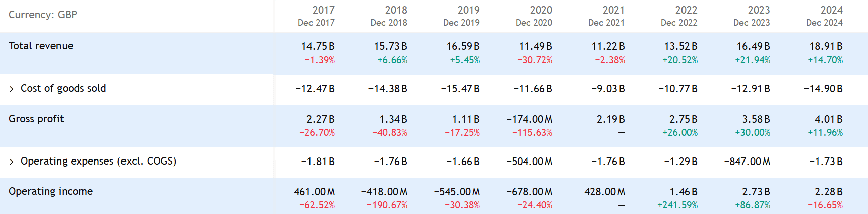Viewport: 868px width, 214px height.
Task: Click the Currency: GBP label
Action: pyautogui.click(x=43, y=15)
